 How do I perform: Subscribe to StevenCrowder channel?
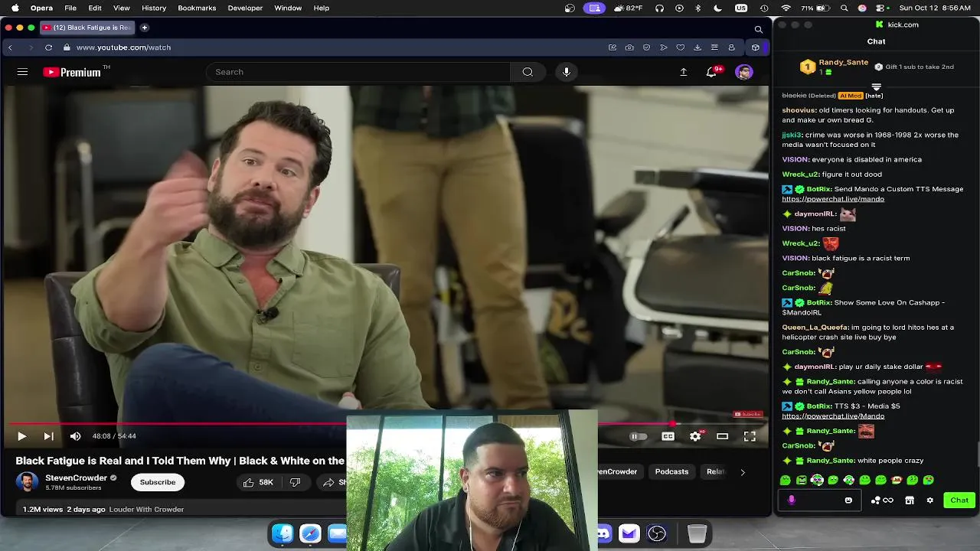[x=158, y=482]
